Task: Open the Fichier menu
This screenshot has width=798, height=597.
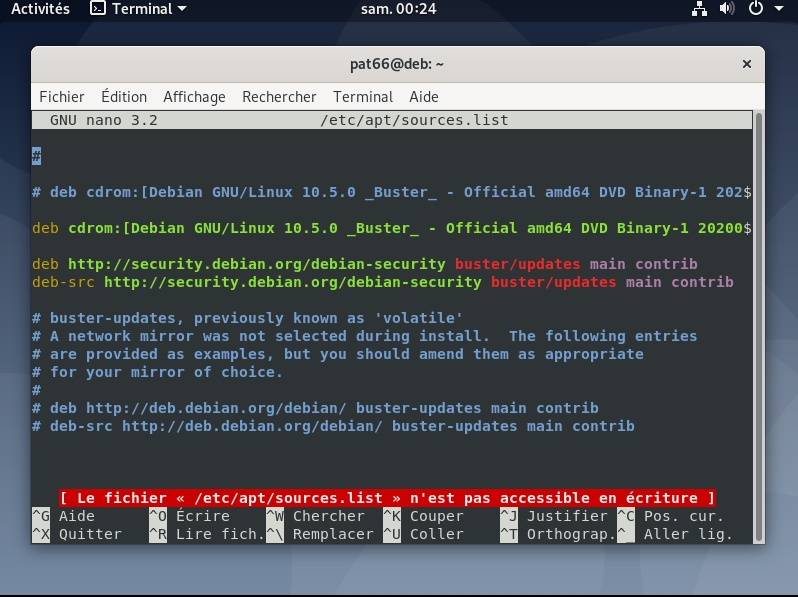Action: pos(62,97)
